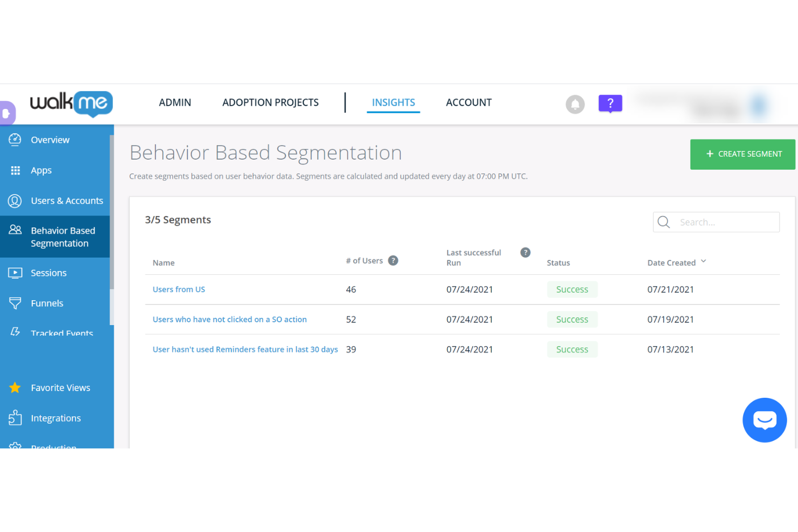Click the Status column header

[558, 263]
